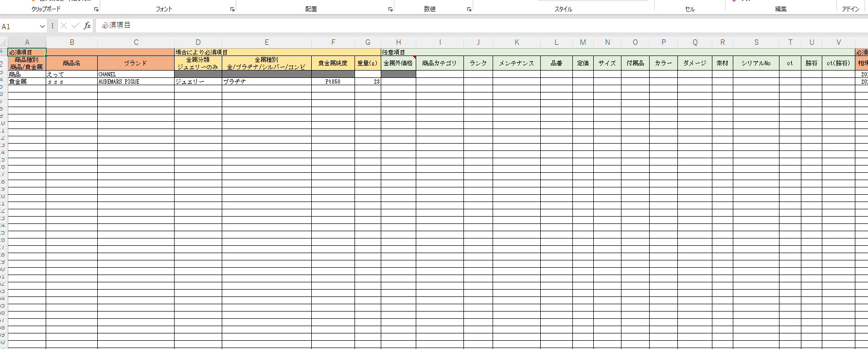Select the ランク header cell
The height and width of the screenshot is (349, 868).
pos(478,63)
